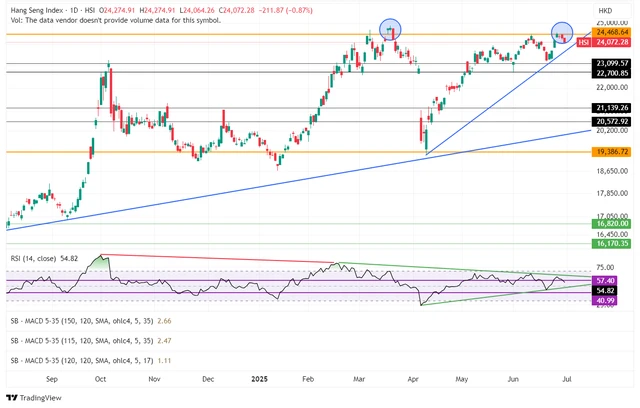Click the 22,000.00 price axis tick
The height and width of the screenshot is (408, 640).
(x=612, y=87)
